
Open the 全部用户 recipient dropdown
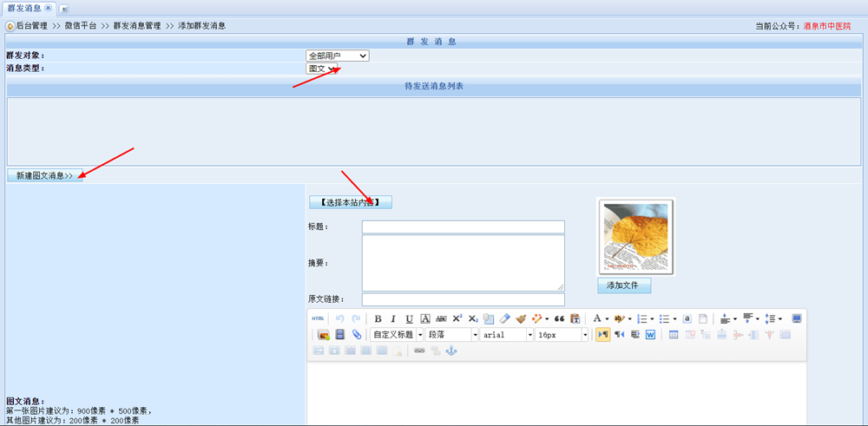338,56
